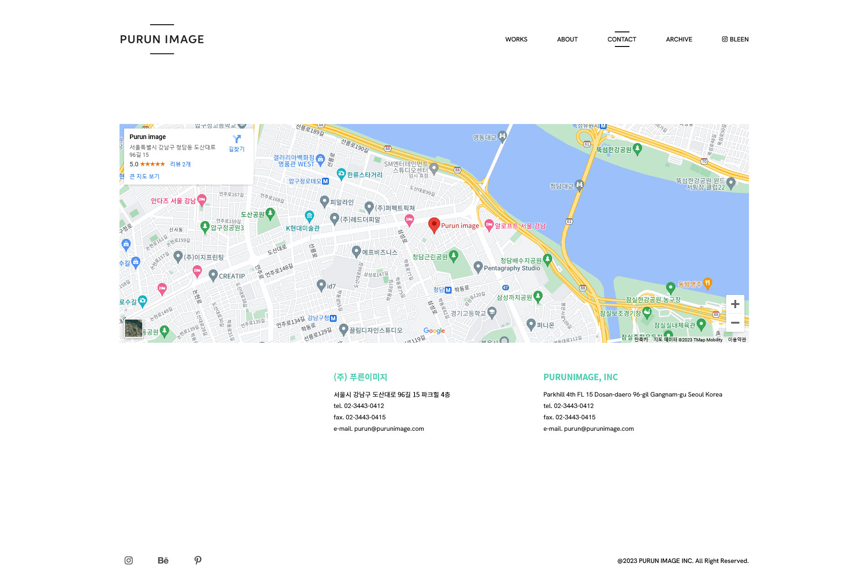Click 영동대교 bridge marker
This screenshot has height=588, width=868.
(502, 136)
